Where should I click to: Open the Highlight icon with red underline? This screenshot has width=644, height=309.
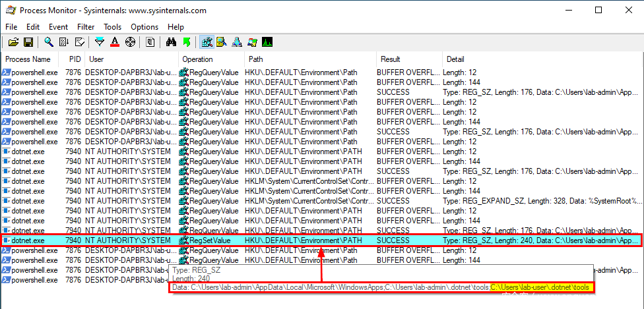[115, 42]
